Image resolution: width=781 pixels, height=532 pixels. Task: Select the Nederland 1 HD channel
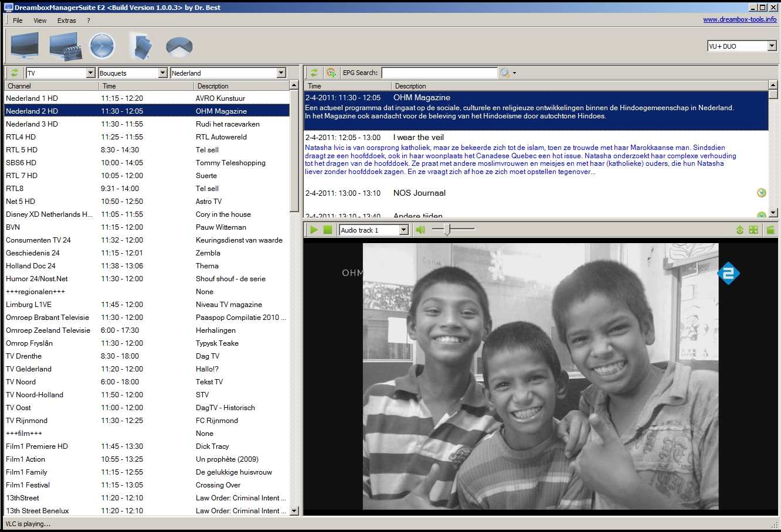(147, 98)
